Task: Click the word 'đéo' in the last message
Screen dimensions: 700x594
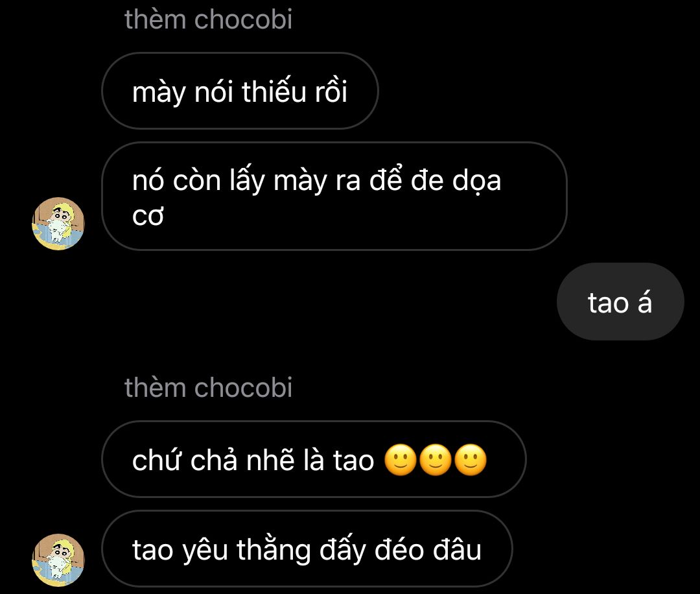Action: (399, 549)
